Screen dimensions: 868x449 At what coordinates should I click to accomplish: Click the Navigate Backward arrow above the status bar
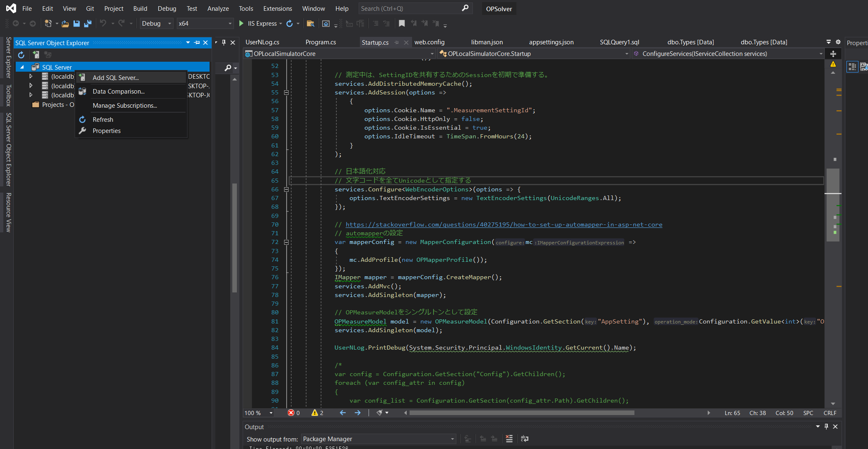click(342, 413)
